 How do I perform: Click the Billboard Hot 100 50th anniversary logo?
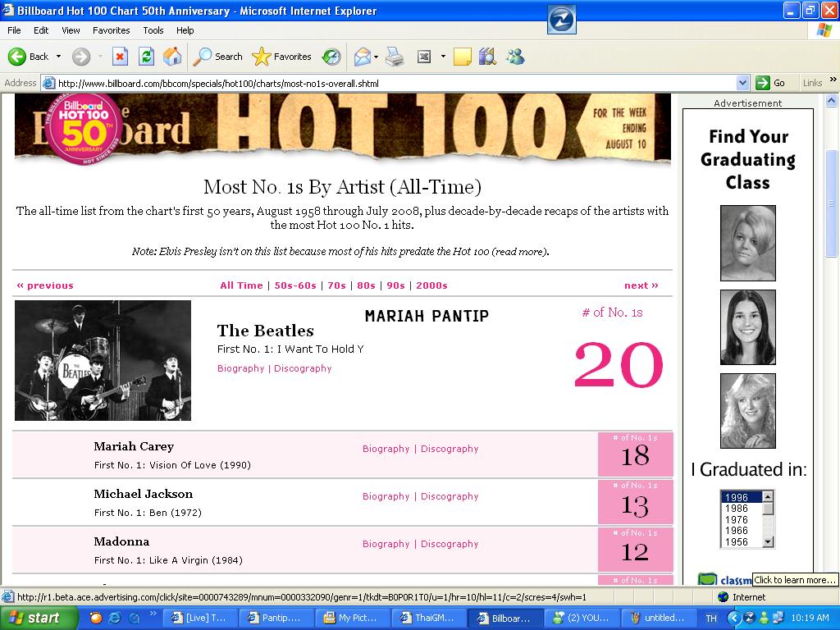pos(84,128)
